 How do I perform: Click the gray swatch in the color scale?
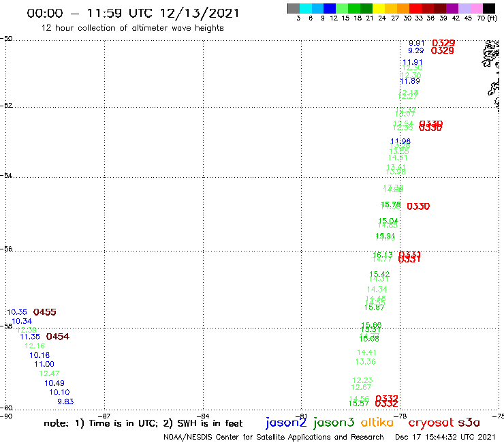coord(294,8)
